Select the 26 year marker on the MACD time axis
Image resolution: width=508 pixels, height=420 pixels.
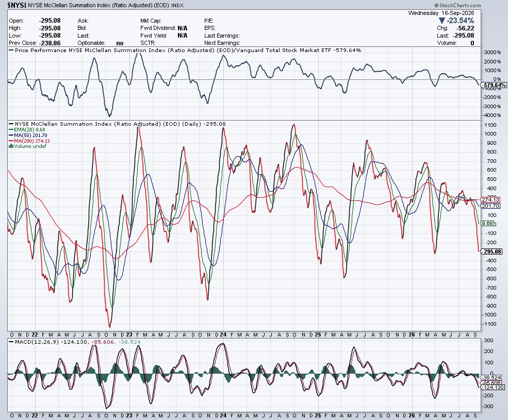point(412,415)
